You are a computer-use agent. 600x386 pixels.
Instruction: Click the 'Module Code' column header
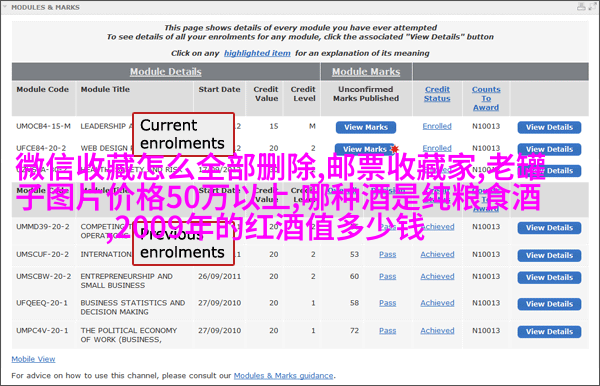42,89
